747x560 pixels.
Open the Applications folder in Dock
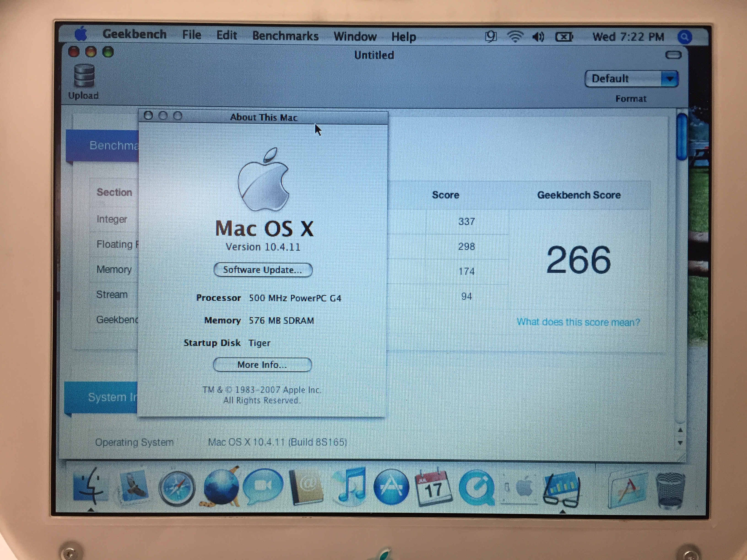(628, 490)
